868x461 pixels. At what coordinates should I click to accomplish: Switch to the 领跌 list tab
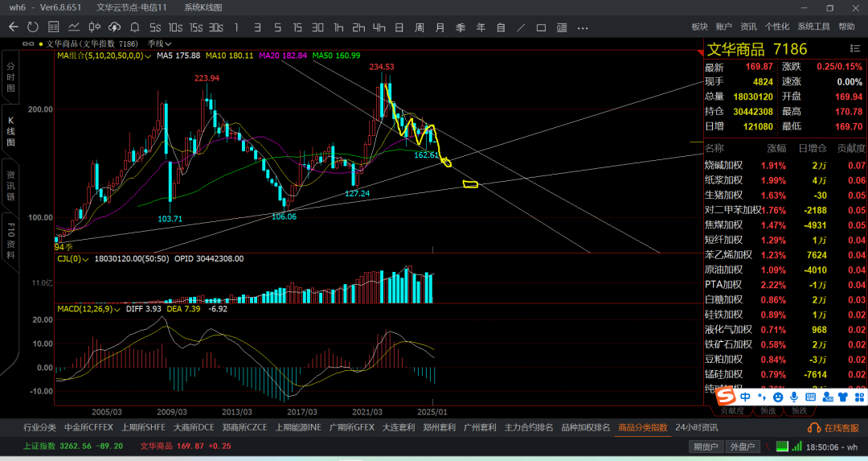pos(799,410)
